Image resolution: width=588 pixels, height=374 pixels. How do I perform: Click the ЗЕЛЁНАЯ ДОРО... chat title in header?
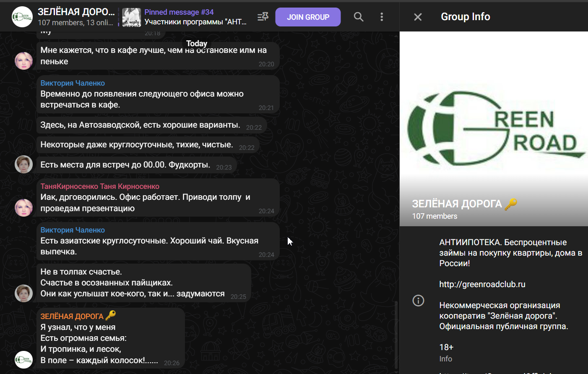76,12
